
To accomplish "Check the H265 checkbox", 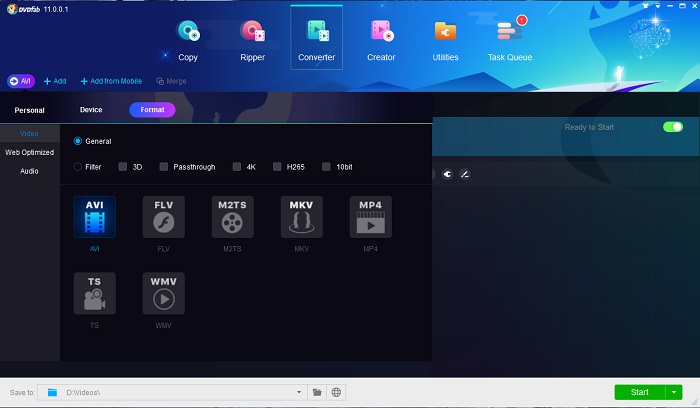I will 277,167.
